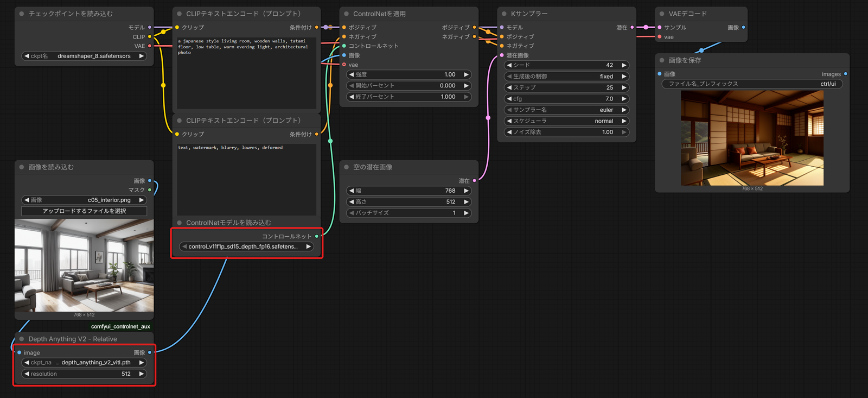Open the ControlNet model selector control_v11f1p_sd15_depth
Image resolution: width=868 pixels, height=398 pixels.
pyautogui.click(x=247, y=247)
